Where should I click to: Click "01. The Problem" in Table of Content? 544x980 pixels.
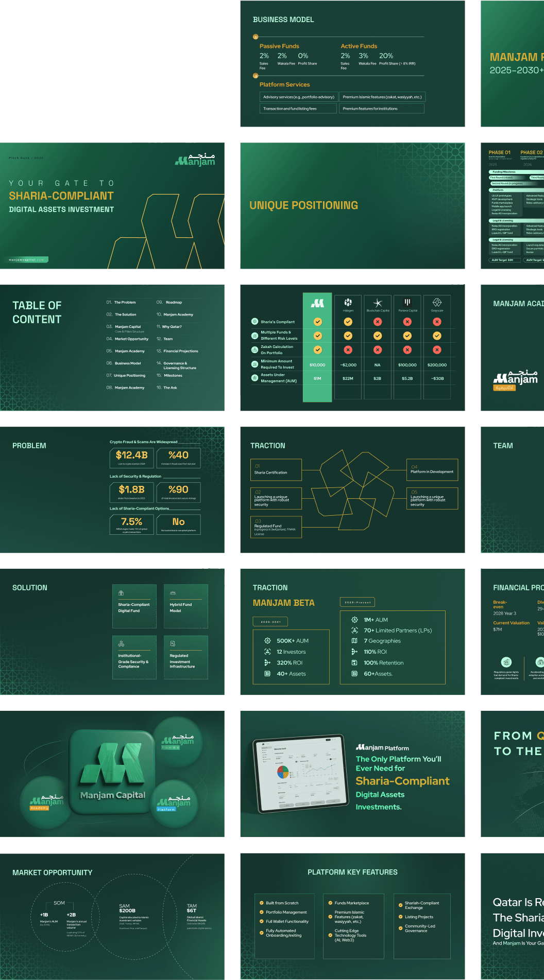tap(122, 302)
